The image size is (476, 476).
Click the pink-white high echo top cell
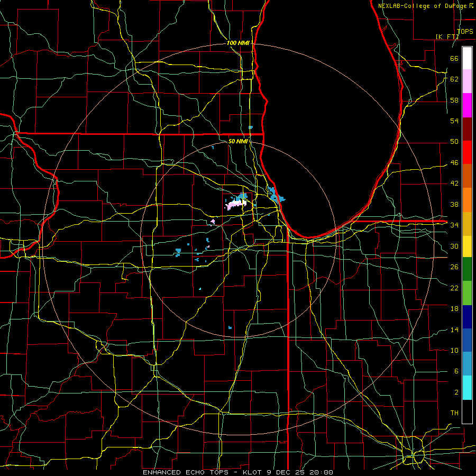tap(235, 204)
